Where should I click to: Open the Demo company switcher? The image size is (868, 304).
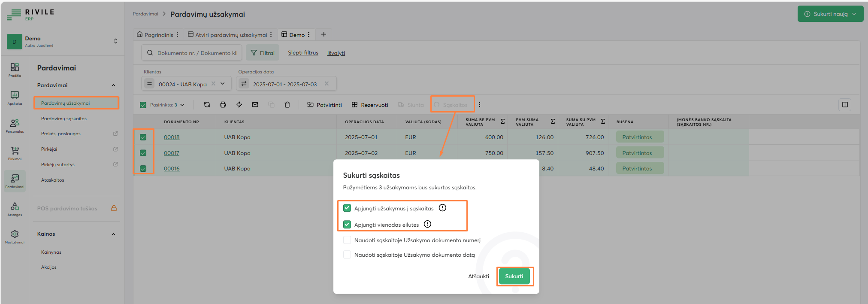pos(115,41)
